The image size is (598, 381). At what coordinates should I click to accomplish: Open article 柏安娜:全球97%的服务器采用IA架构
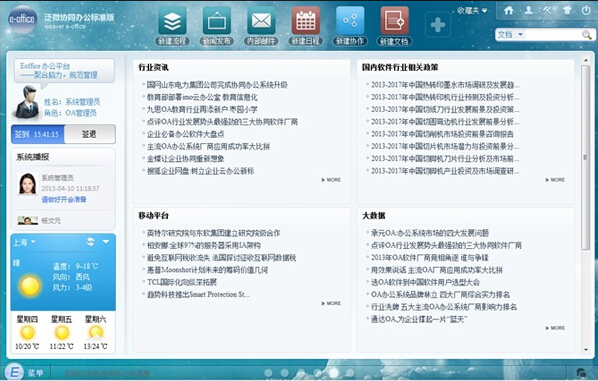[x=204, y=245]
